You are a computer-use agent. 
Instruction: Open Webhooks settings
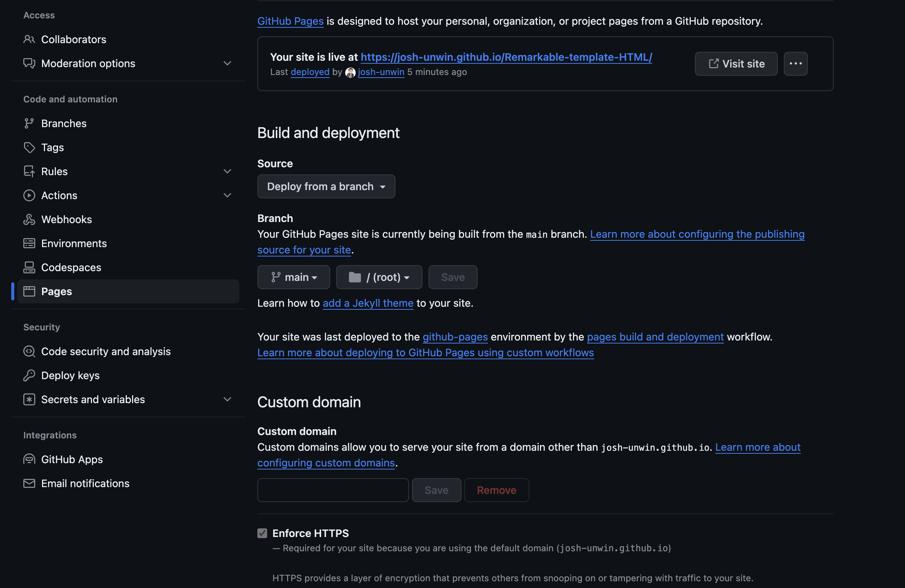[128, 219]
